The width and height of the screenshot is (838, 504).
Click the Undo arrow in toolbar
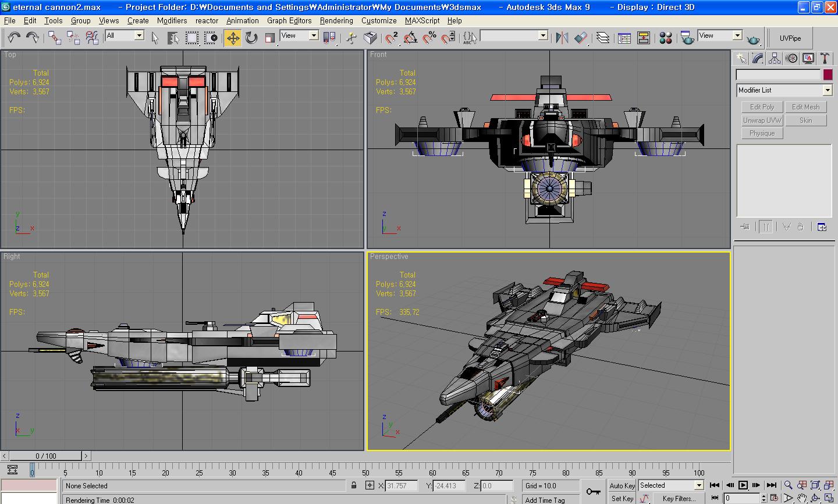(14, 38)
